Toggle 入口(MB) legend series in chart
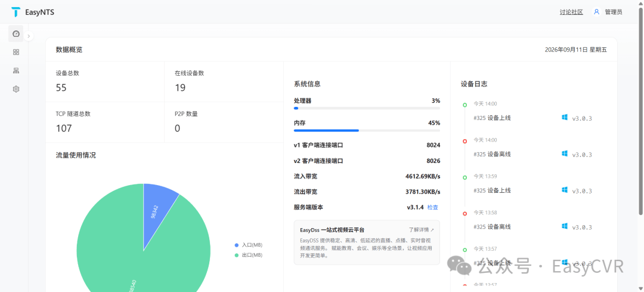This screenshot has width=644, height=292. coord(249,245)
